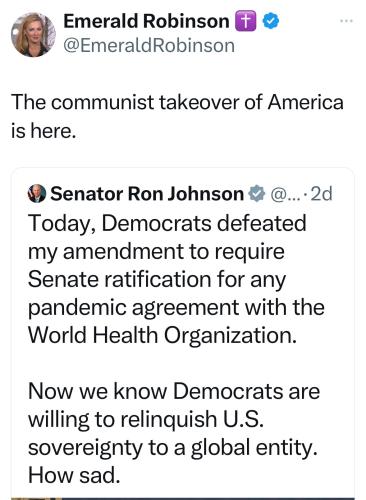Click the Emerald Robinson display name
366x500 pixels.
pyautogui.click(x=146, y=21)
